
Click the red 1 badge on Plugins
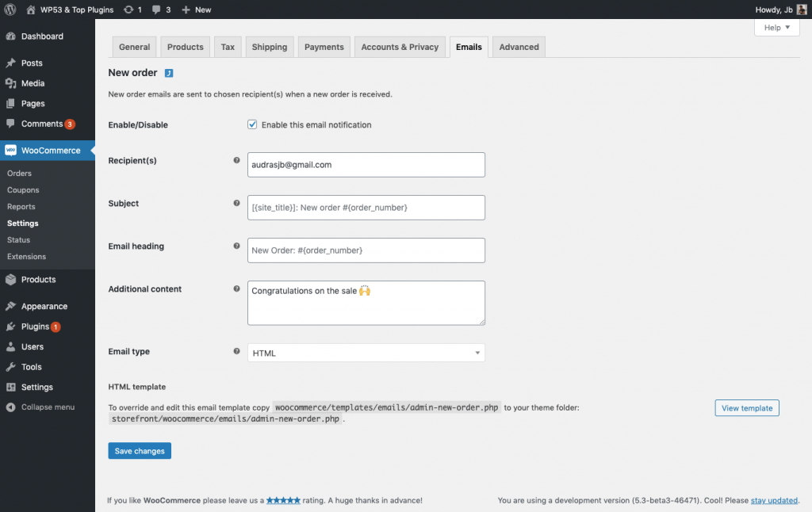click(56, 327)
